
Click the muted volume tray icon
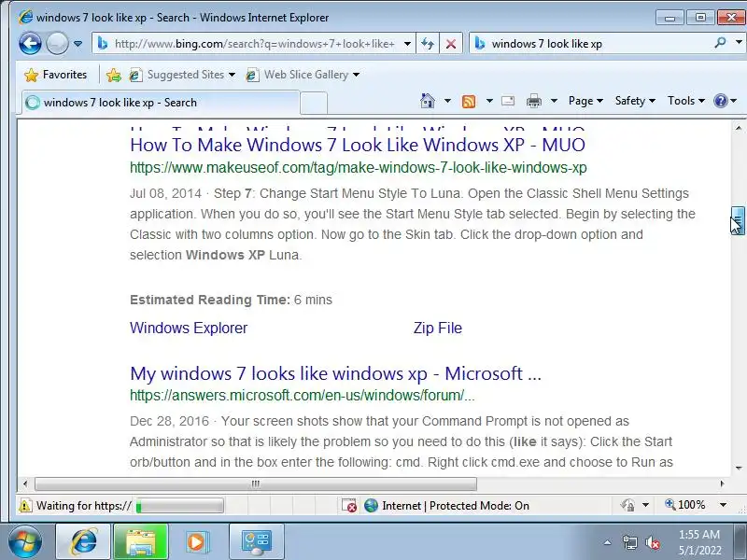point(652,542)
